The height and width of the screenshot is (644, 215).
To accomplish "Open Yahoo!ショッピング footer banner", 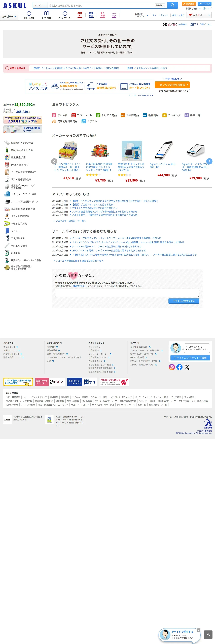I will click(x=114, y=382).
